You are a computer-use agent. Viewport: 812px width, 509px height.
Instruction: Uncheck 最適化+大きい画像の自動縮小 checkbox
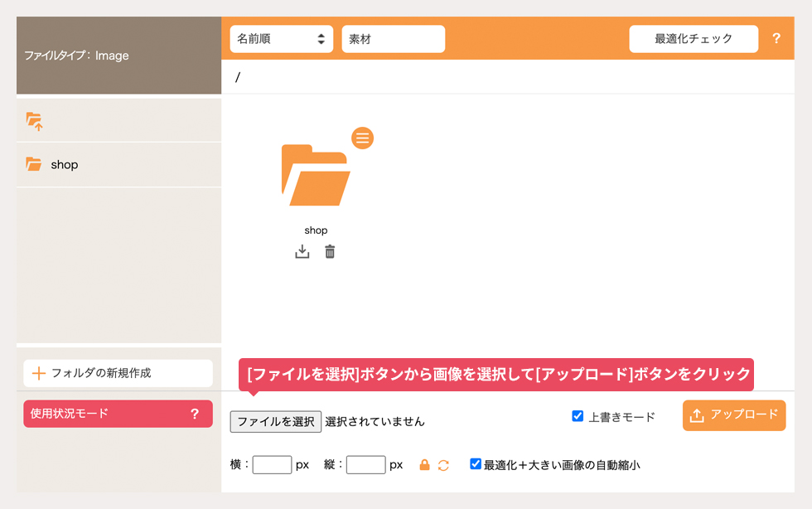pyautogui.click(x=476, y=463)
